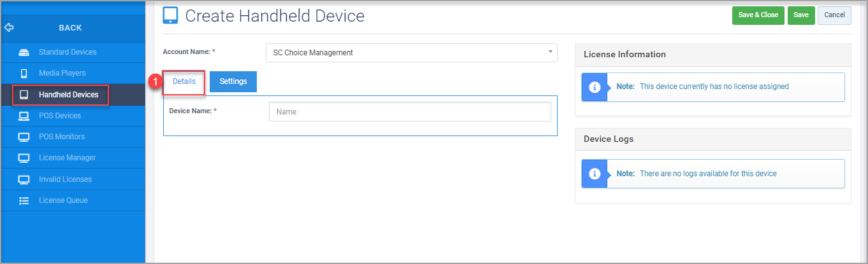Switch to the Settings tab
Image resolution: width=868 pixels, height=264 pixels.
[233, 81]
